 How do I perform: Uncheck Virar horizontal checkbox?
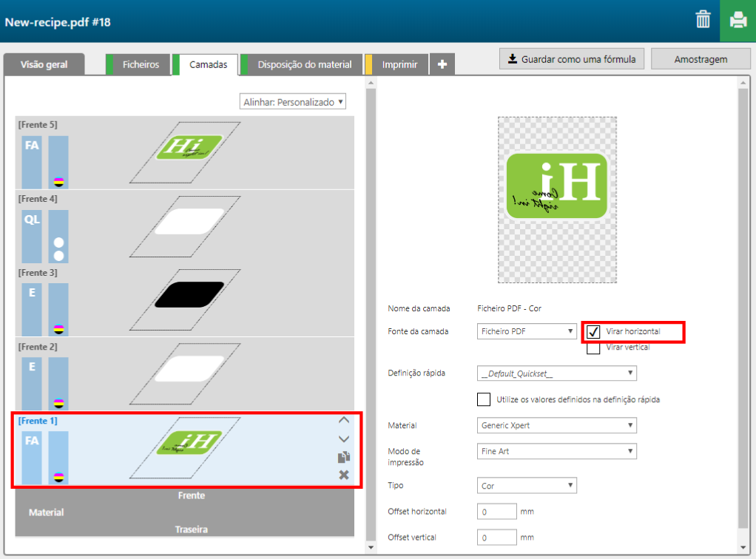point(593,332)
